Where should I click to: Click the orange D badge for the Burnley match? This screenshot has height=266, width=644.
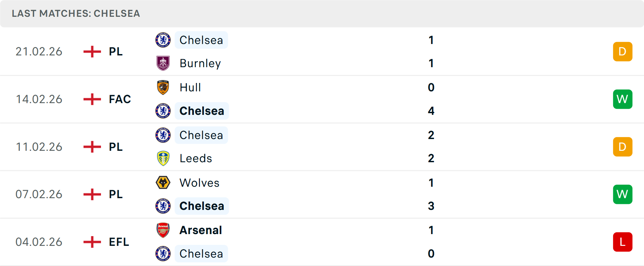click(x=623, y=51)
